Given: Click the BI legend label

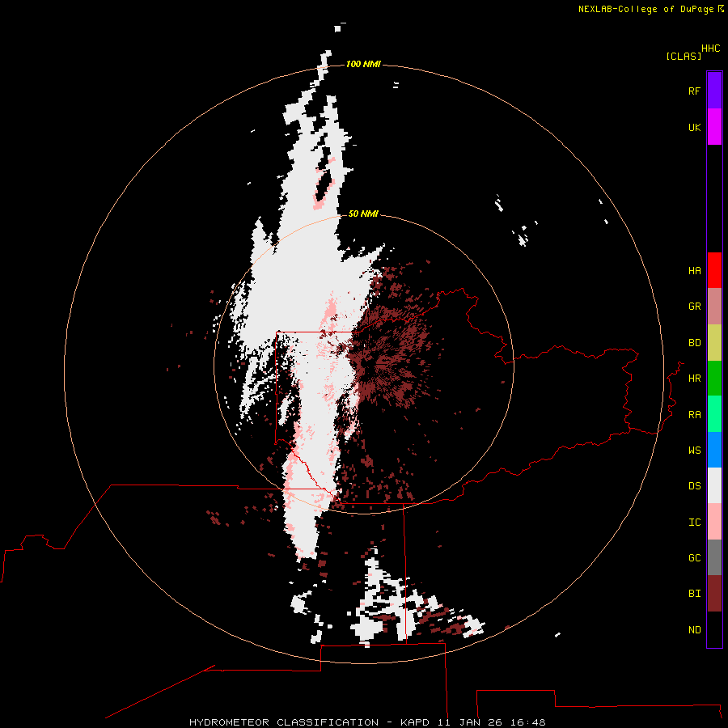Looking at the screenshot, I should pos(694,594).
